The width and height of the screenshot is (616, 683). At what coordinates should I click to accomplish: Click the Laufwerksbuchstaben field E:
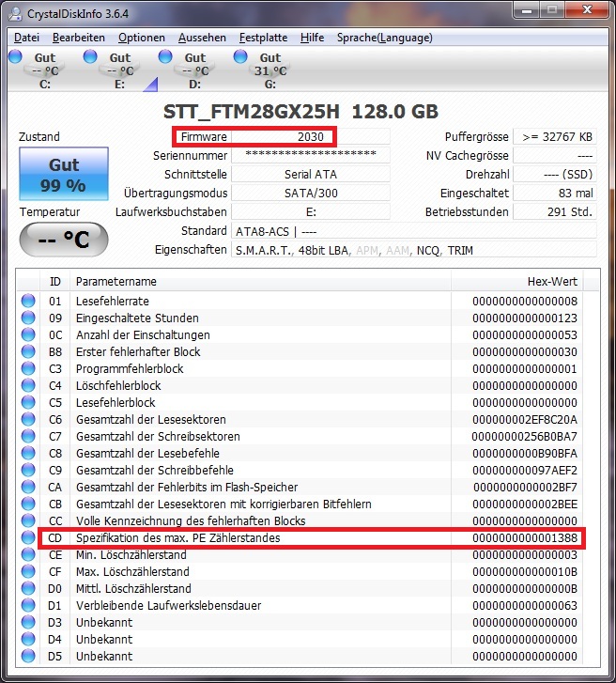[311, 211]
